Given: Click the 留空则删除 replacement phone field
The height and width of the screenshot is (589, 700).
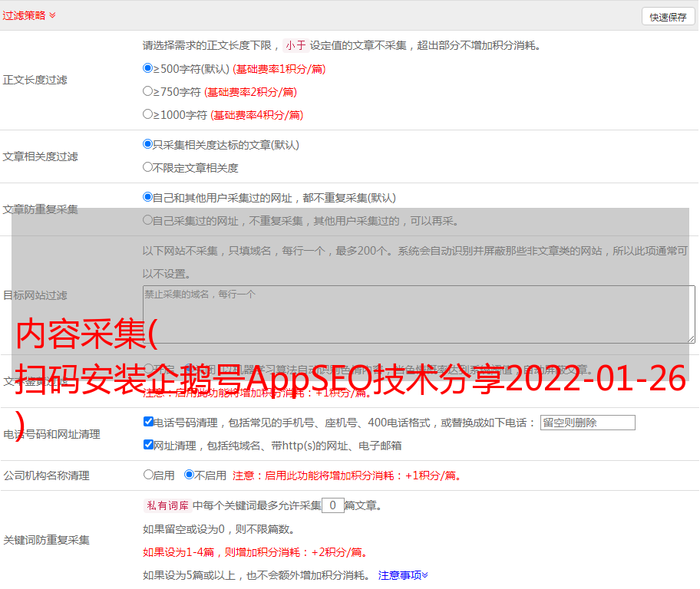Looking at the screenshot, I should pos(587,423).
